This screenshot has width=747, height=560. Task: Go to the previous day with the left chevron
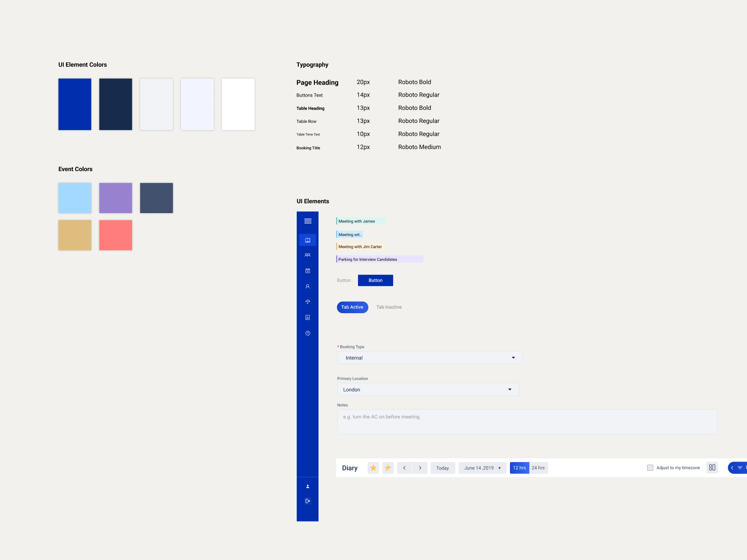click(405, 468)
